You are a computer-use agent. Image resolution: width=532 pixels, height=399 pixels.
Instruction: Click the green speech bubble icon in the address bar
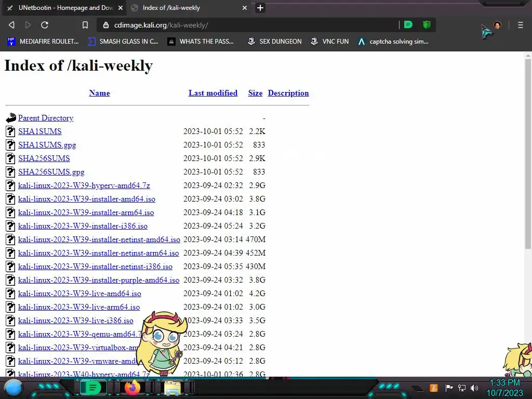coord(408,25)
